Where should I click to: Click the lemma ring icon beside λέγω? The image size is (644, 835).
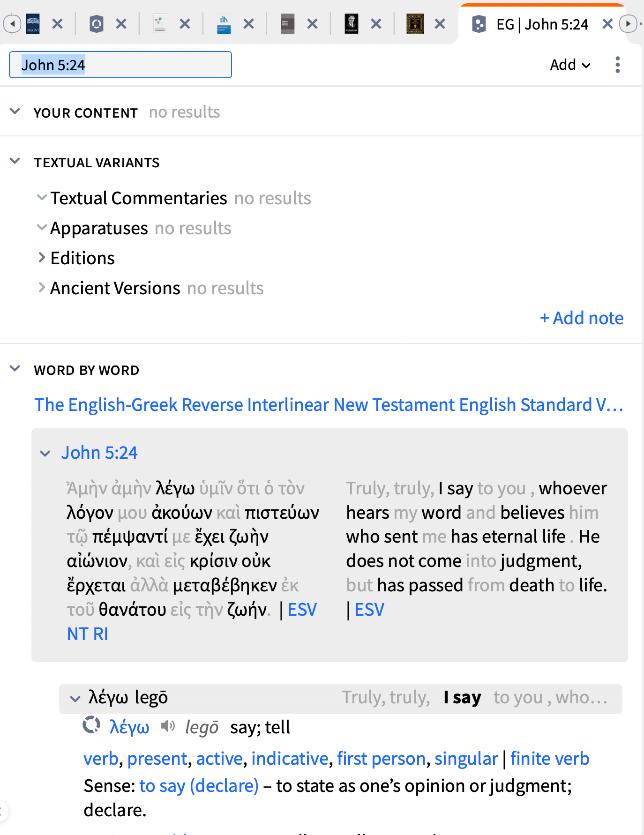[x=91, y=725]
